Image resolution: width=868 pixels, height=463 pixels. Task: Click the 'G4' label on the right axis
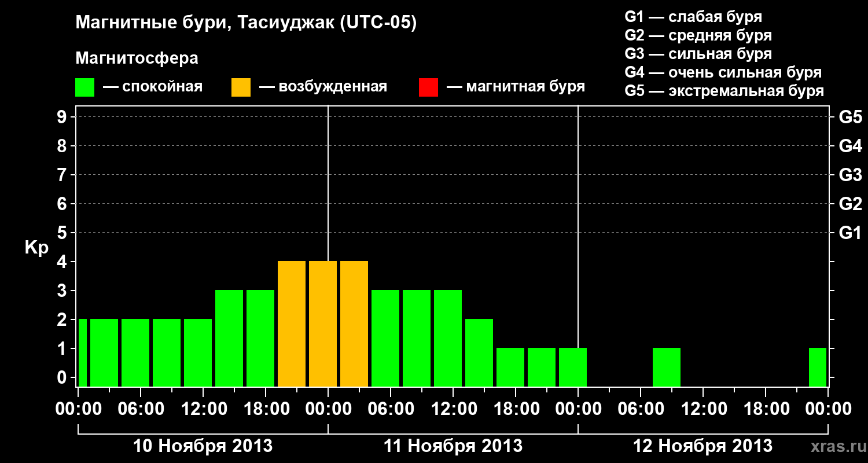click(850, 146)
